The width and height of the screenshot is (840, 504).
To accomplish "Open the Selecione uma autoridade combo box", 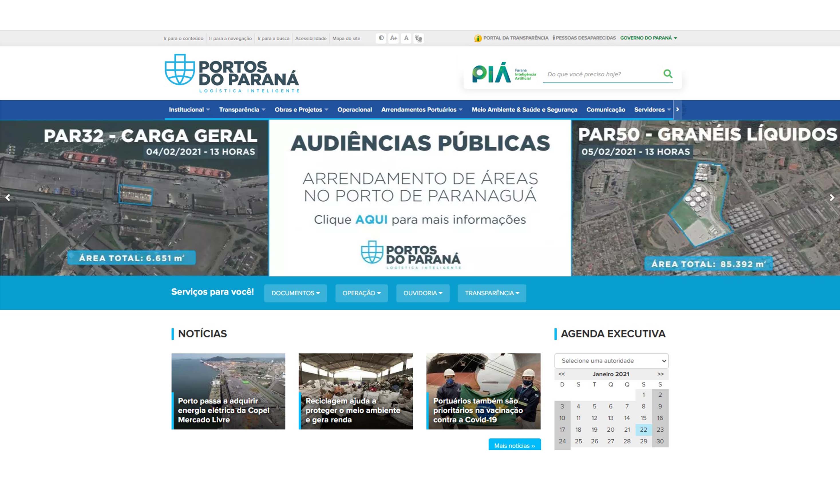I will [x=611, y=361].
